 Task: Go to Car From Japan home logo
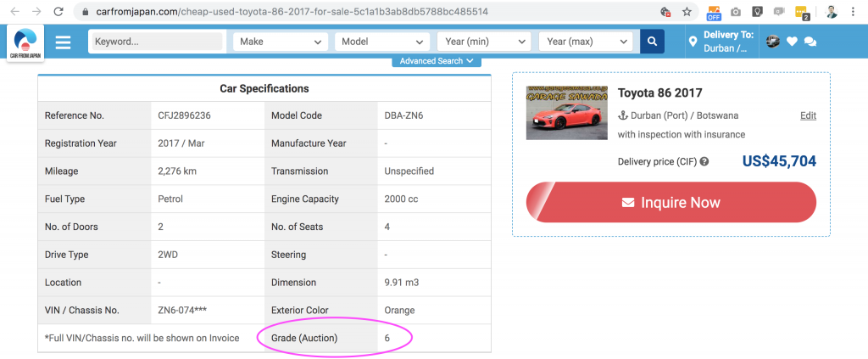[25, 42]
